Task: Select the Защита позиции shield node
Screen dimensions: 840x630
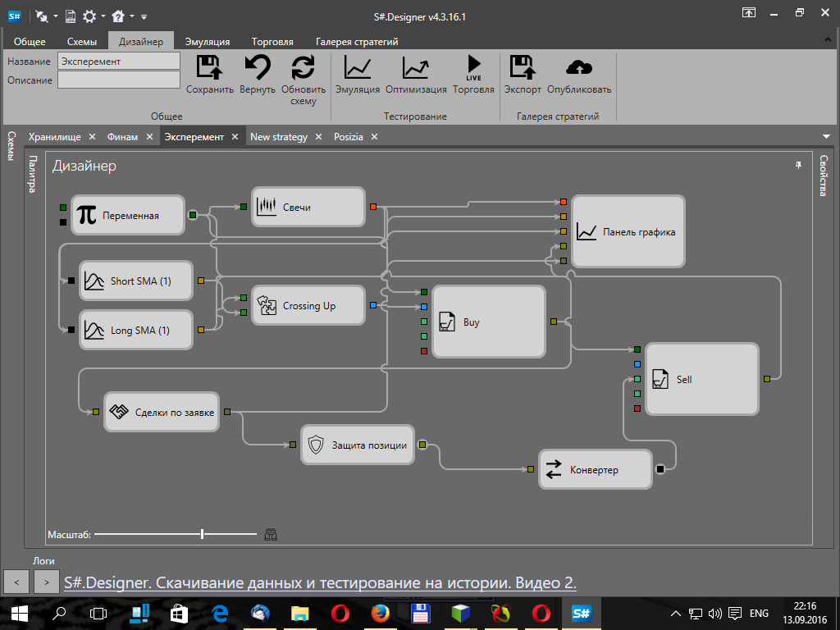Action: 358,445
